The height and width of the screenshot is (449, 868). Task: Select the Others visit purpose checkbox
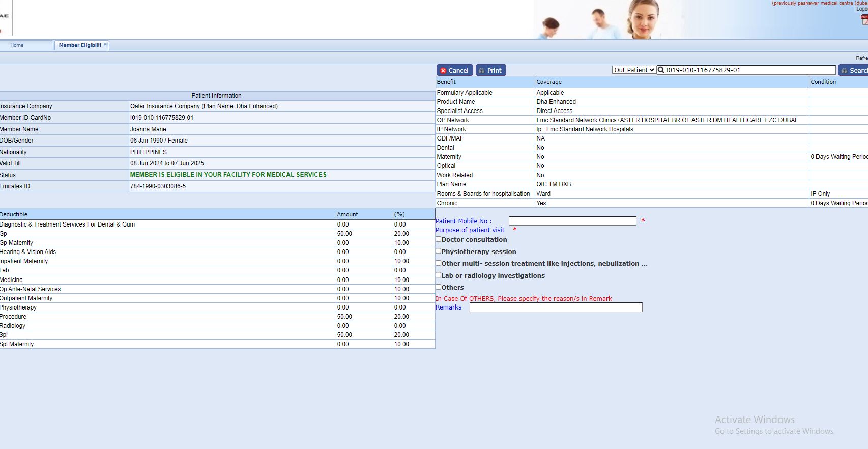pyautogui.click(x=439, y=287)
